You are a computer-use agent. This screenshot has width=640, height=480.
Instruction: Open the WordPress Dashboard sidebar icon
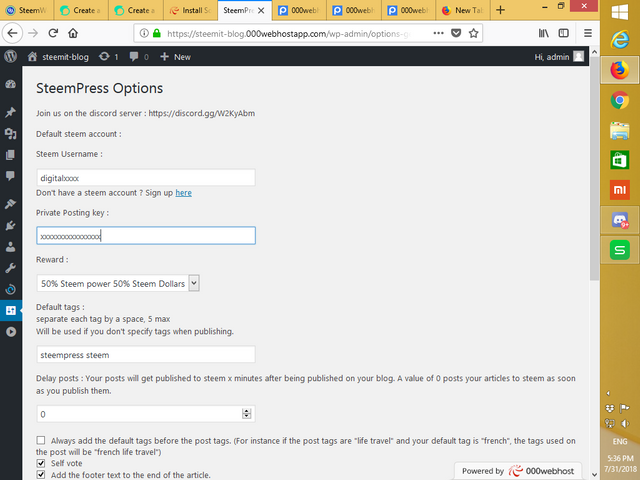(10, 86)
